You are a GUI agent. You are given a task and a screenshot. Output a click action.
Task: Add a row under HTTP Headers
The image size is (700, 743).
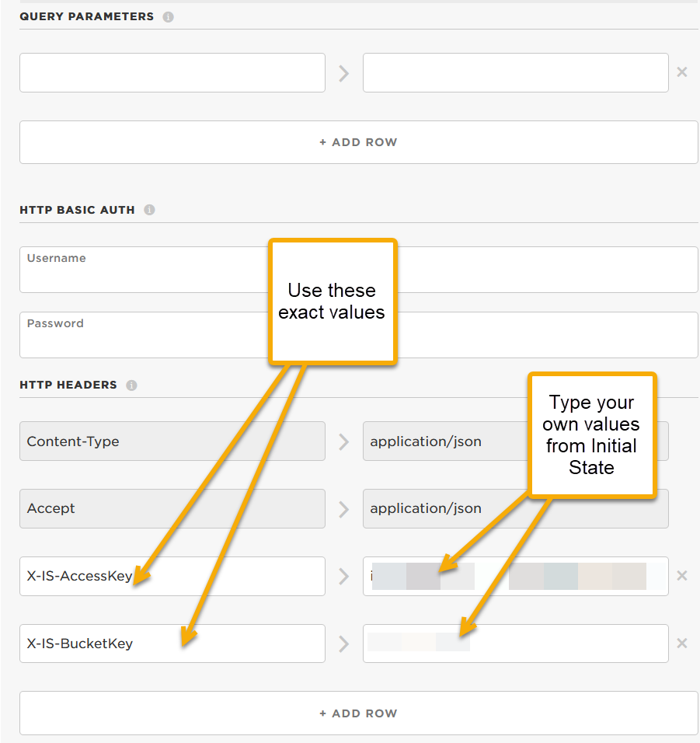pyautogui.click(x=358, y=713)
